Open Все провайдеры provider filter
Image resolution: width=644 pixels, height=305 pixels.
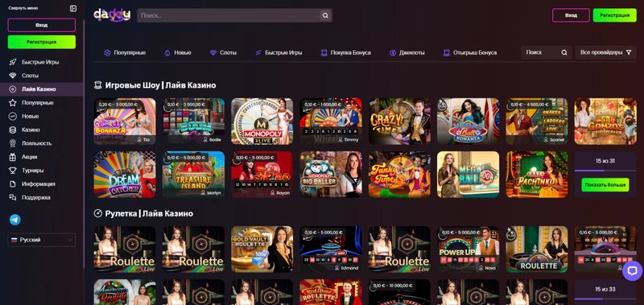pos(606,52)
